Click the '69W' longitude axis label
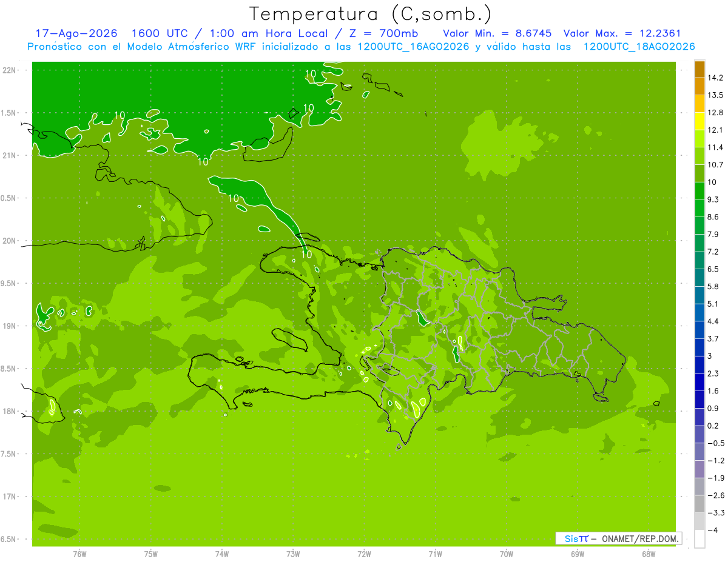This screenshot has height=562, width=728. tap(578, 554)
